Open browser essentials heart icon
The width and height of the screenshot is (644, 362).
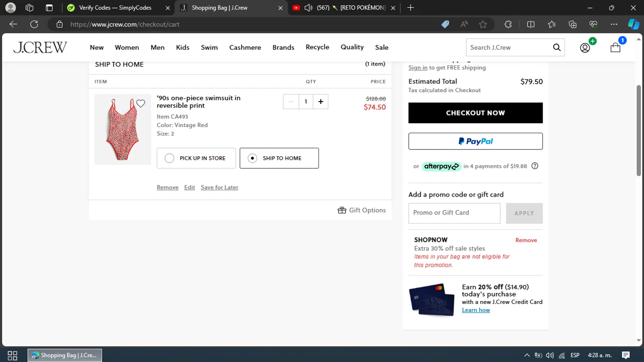pos(593,24)
